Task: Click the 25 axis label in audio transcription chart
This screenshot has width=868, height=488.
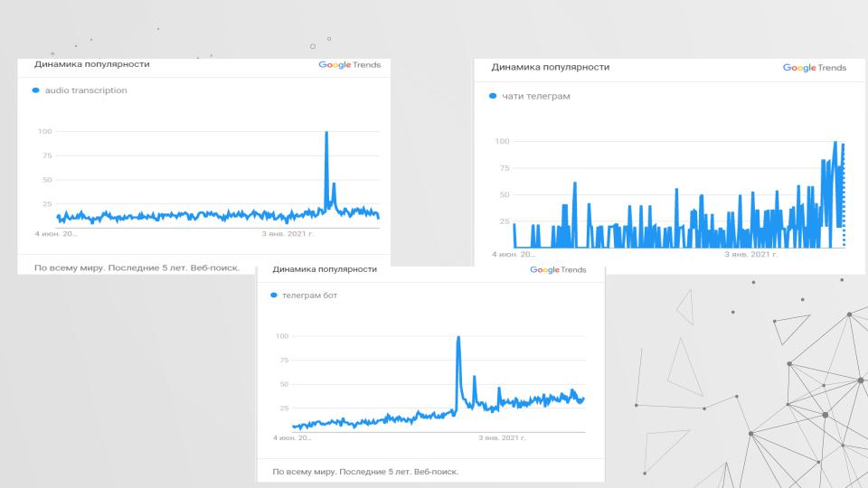Action: (x=47, y=204)
